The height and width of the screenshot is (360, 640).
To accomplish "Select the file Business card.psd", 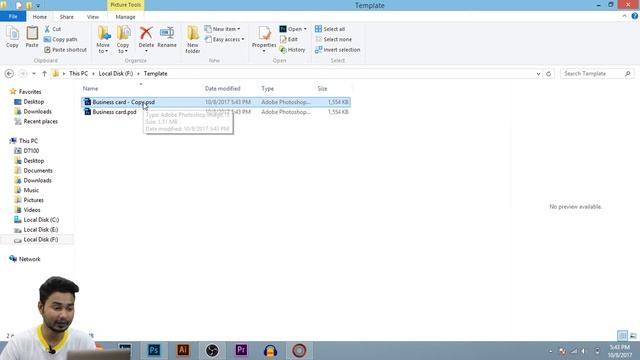I will click(x=216, y=112).
